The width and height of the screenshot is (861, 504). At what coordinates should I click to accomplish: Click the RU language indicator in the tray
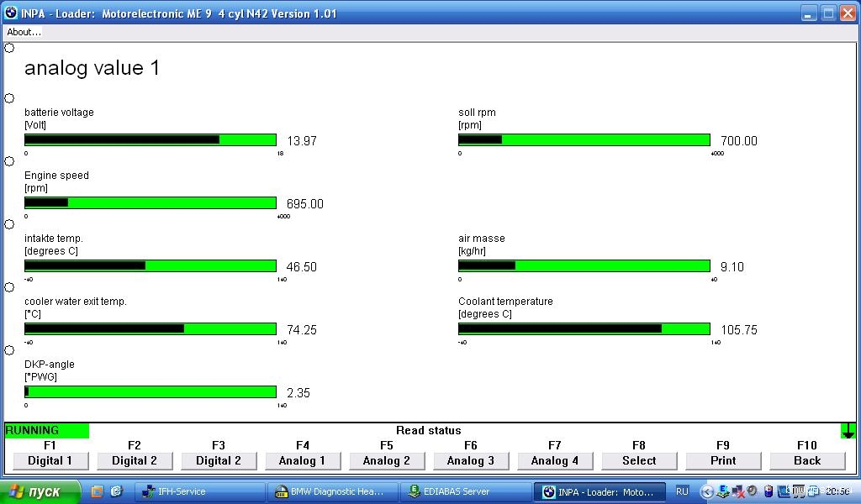coord(682,491)
